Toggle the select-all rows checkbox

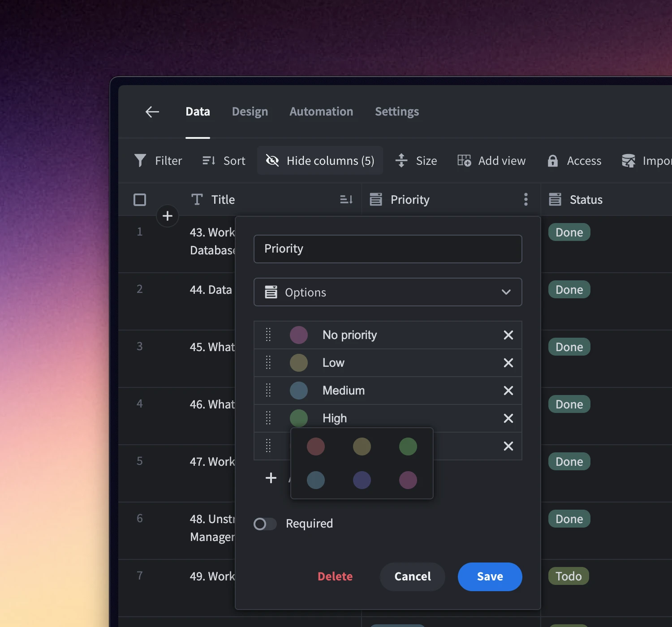click(x=140, y=200)
